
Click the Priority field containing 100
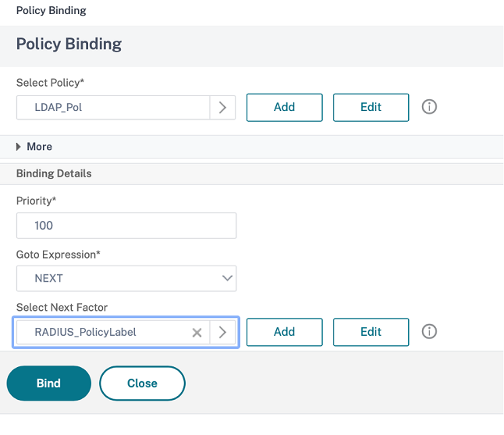(x=126, y=226)
